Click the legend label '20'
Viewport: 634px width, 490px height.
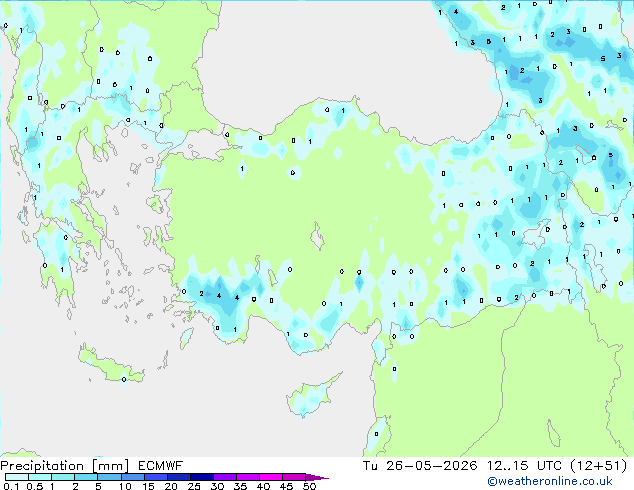point(171,486)
